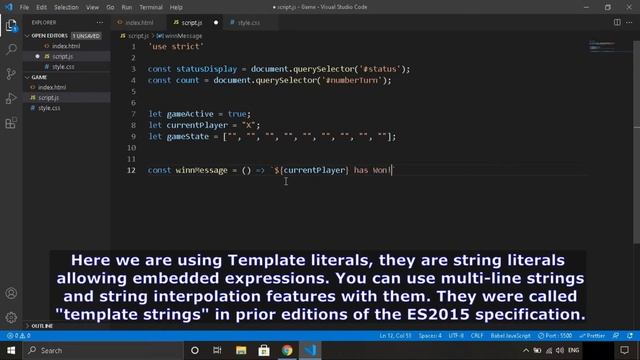Open the Selection menu
Screen dimensions: 640x360
pos(66,7)
